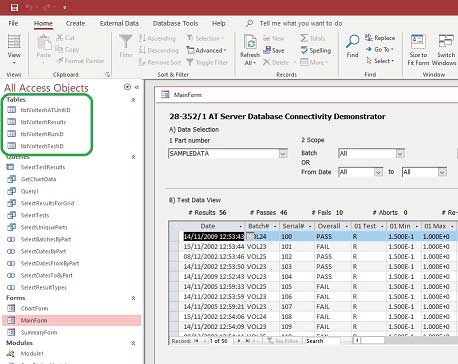Sort Ascending
The height and width of the screenshot is (364, 458).
157,38
